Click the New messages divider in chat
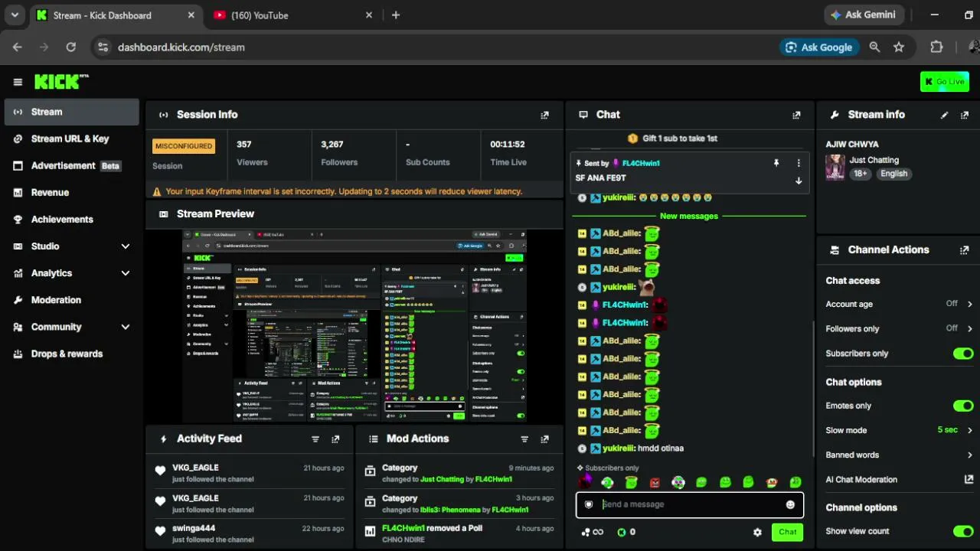Screen dimensions: 980x551 (689, 217)
